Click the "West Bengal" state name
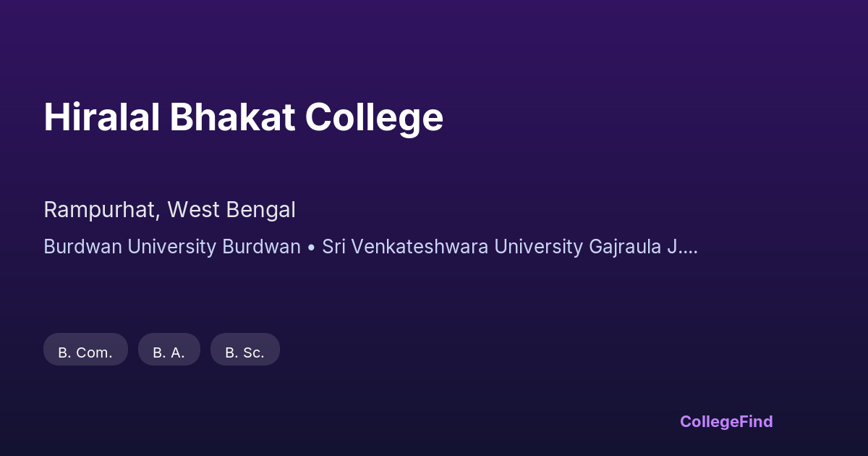This screenshot has width=868, height=456. [x=231, y=210]
